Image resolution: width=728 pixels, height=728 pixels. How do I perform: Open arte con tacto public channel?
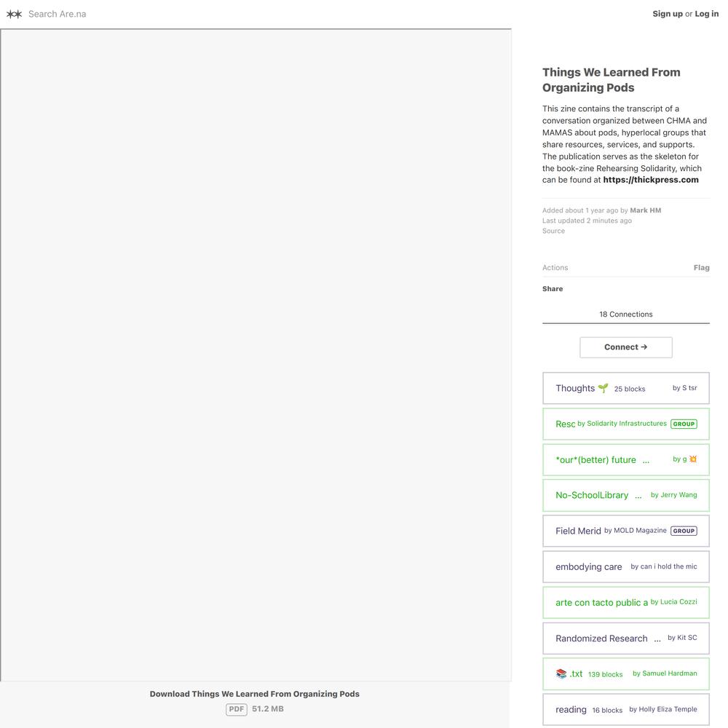[626, 602]
